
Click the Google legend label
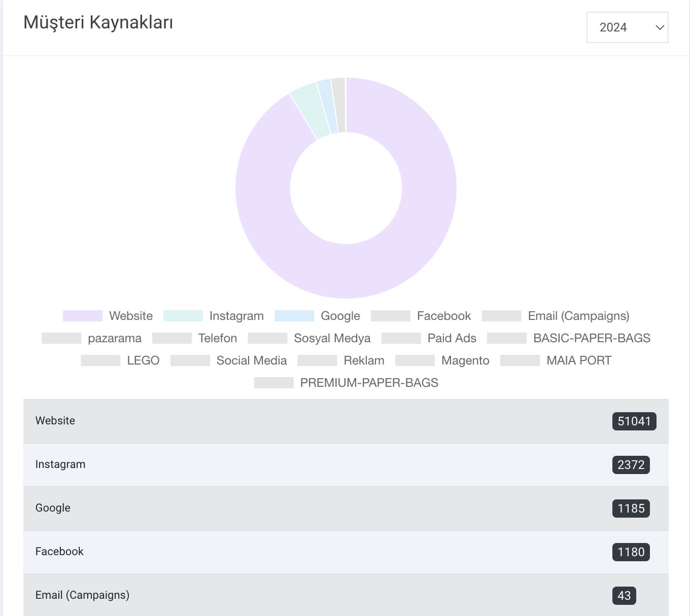click(x=340, y=316)
